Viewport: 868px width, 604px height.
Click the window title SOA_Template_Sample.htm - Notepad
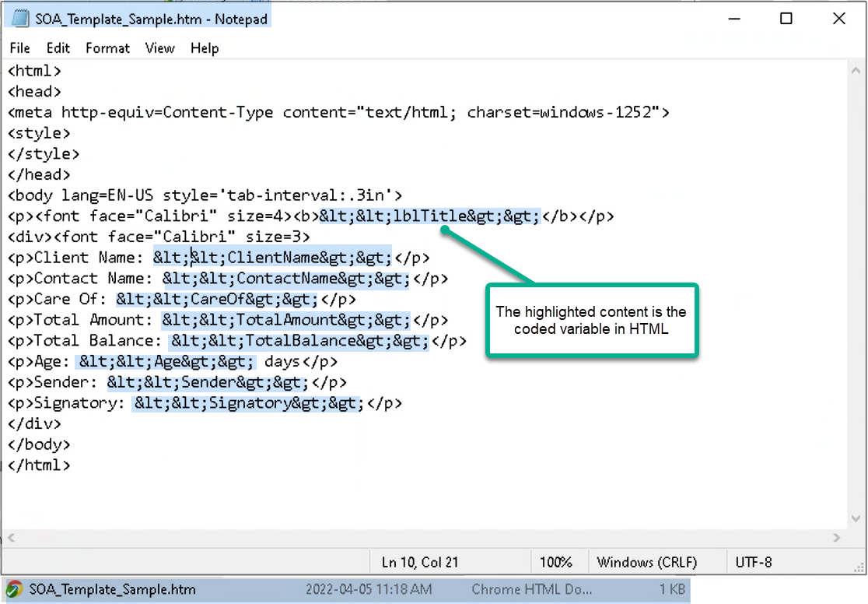(151, 19)
